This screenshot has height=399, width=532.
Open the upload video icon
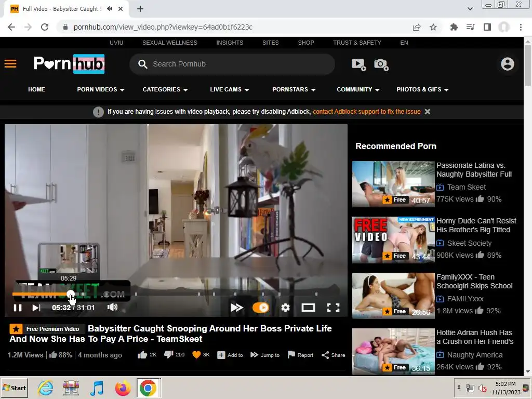(x=358, y=64)
